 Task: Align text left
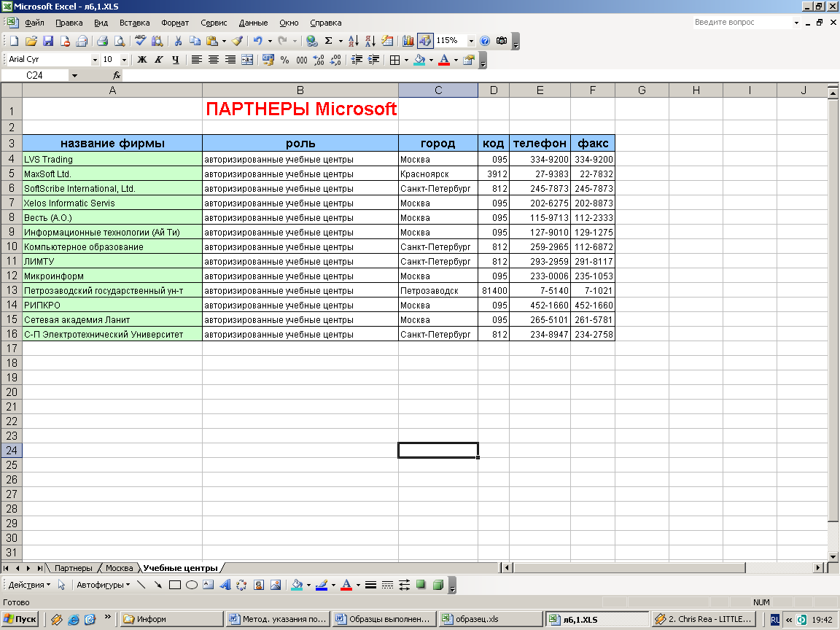coord(197,60)
